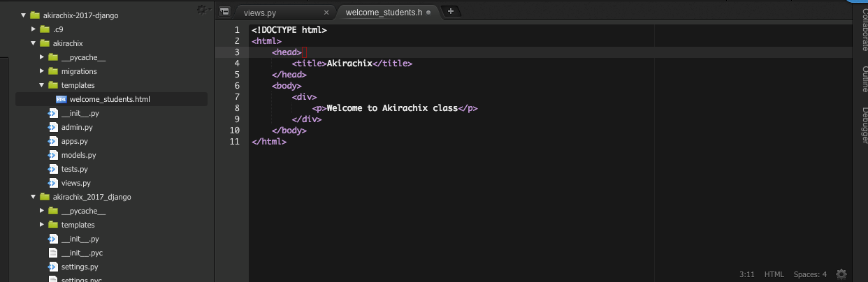Viewport: 868px width, 282px height.
Task: Change the Spaces: 4 indentation setting
Action: coord(810,274)
